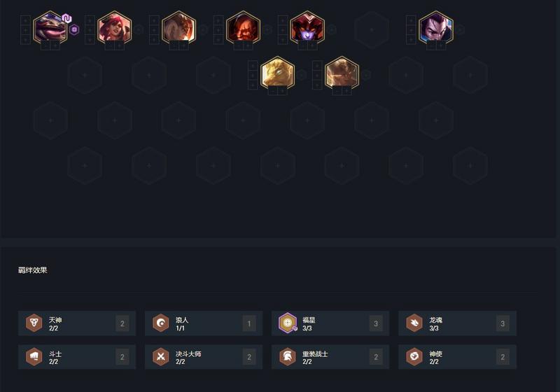
Task: Click the 神使 trait count badge
Action: [x=503, y=357]
